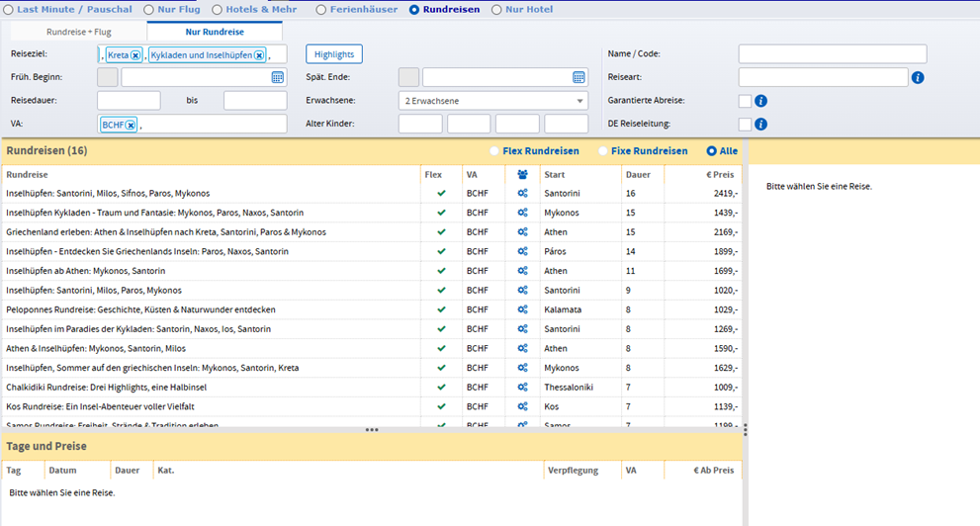
Task: Sort list by Dauer column header
Action: pos(638,175)
